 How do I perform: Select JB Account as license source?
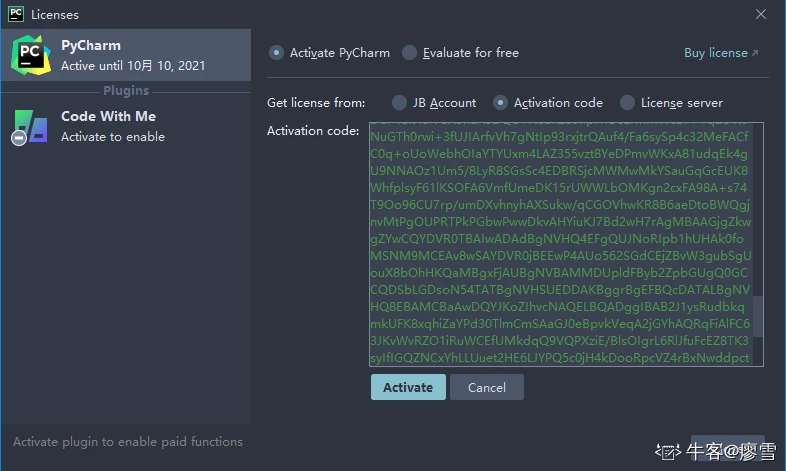click(x=400, y=102)
